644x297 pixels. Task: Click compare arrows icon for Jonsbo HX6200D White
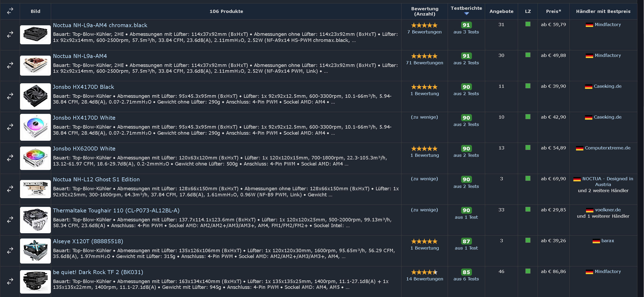point(10,158)
